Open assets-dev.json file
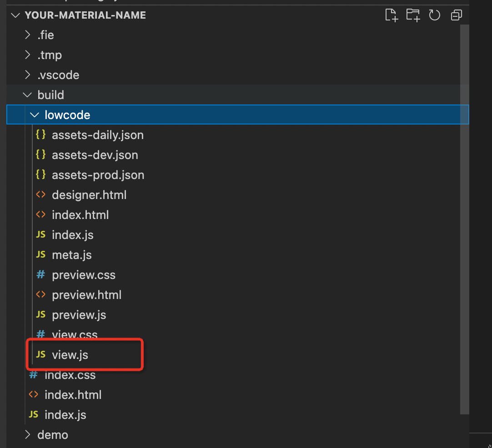Image resolution: width=492 pixels, height=448 pixels. point(95,155)
